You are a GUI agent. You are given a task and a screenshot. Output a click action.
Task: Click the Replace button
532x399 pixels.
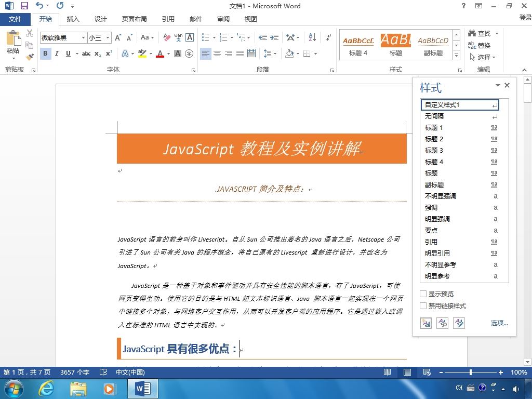click(x=479, y=46)
